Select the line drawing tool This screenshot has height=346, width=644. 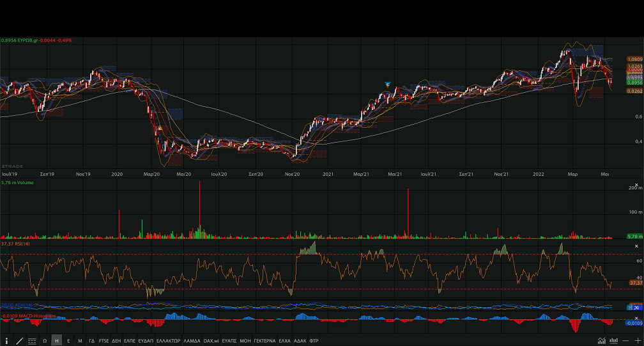[19, 341]
